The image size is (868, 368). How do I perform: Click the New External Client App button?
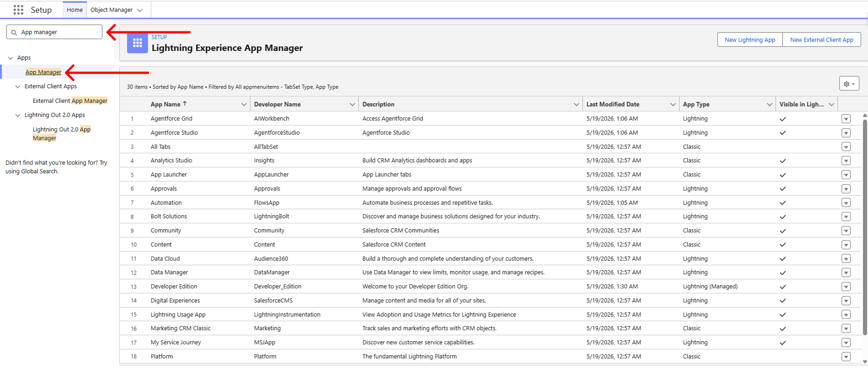coord(822,40)
